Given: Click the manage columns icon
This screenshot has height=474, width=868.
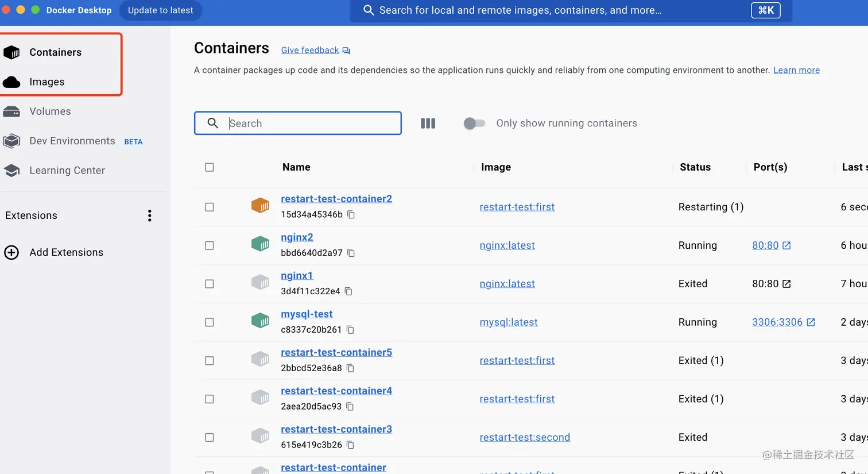Looking at the screenshot, I should click(x=428, y=124).
